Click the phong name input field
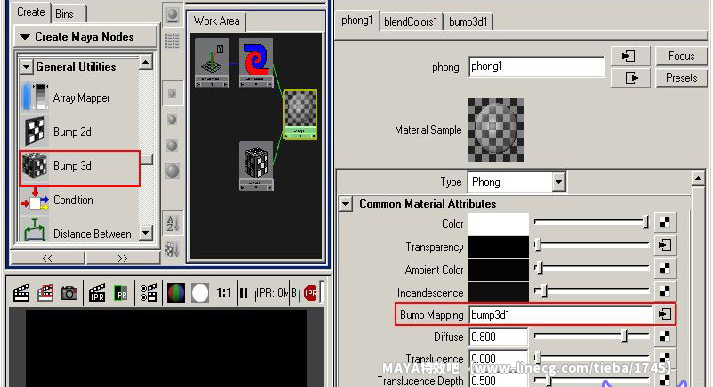 click(x=536, y=67)
